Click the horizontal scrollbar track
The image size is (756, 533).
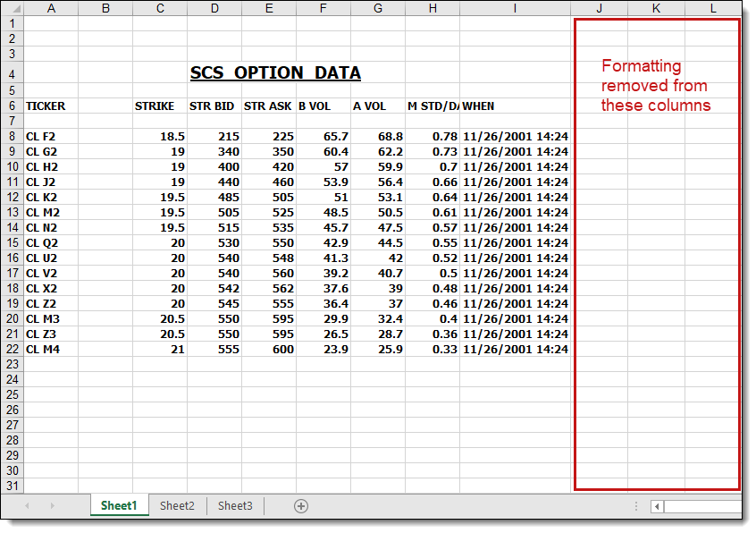click(701, 507)
